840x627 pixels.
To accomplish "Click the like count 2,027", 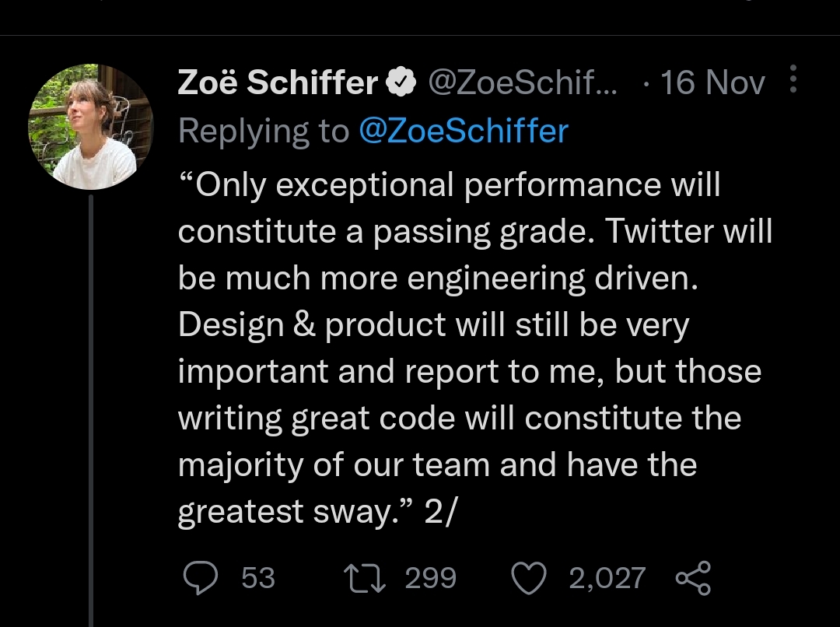I will click(x=607, y=578).
